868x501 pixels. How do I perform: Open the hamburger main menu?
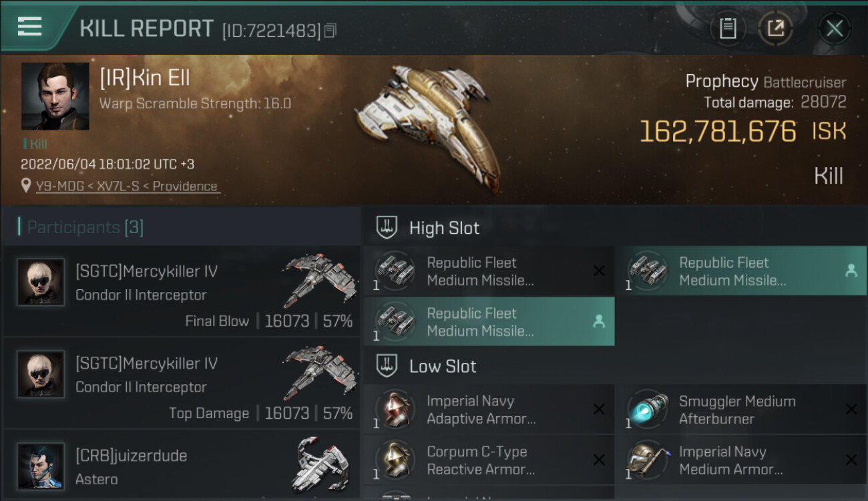coord(30,27)
